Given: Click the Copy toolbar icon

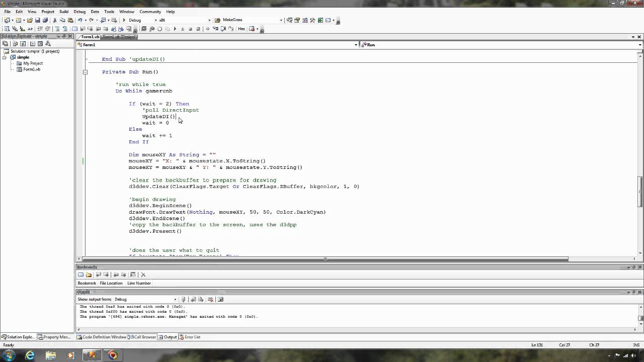Looking at the screenshot, I should pyautogui.click(x=62, y=20).
